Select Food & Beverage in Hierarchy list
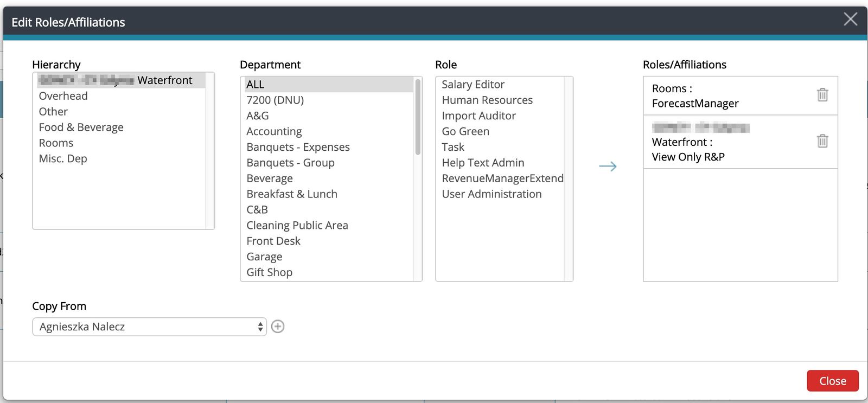 point(81,127)
